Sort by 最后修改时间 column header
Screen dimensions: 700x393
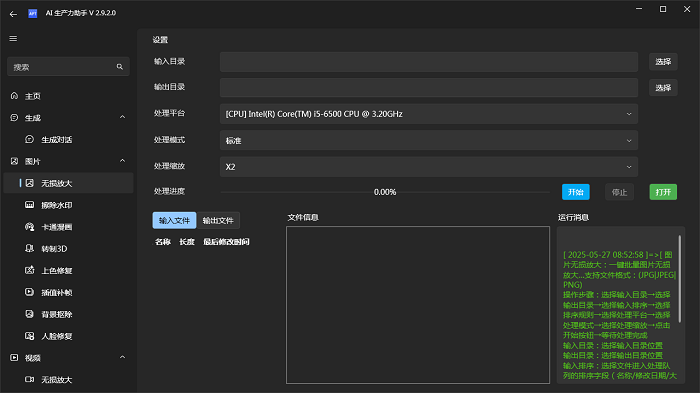pos(226,242)
